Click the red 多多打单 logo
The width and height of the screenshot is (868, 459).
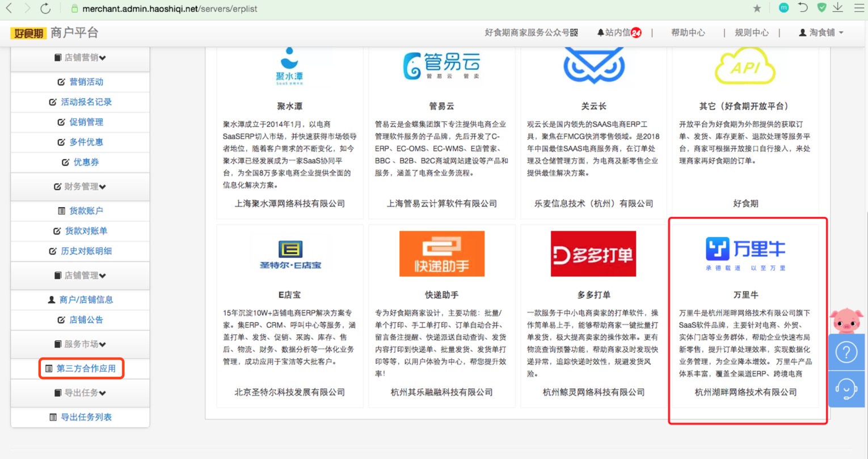click(x=593, y=254)
